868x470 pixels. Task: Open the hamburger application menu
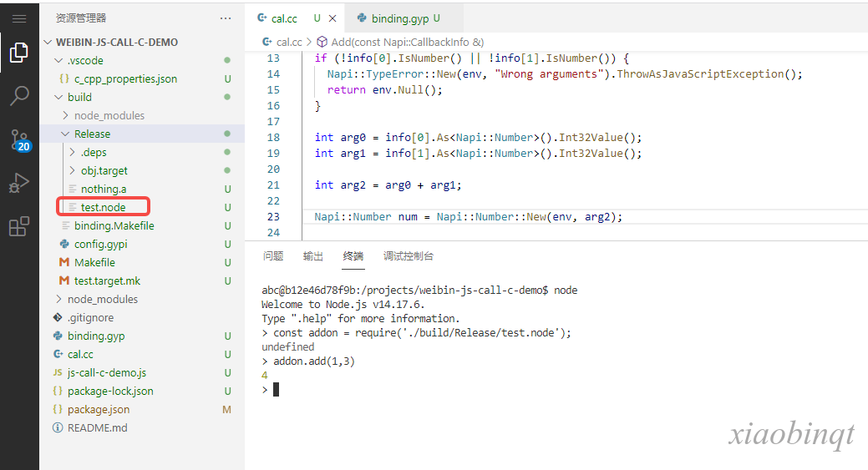click(19, 19)
